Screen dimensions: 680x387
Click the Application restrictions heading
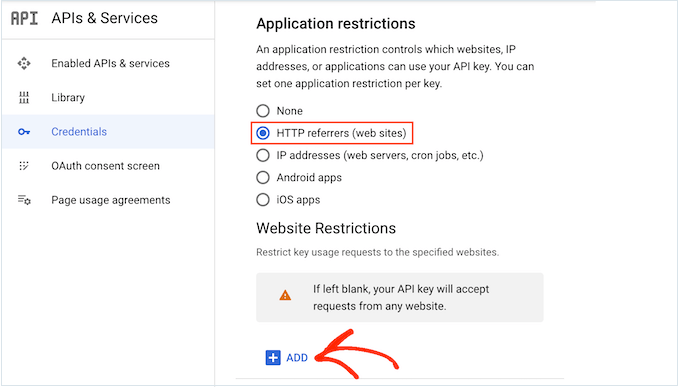pos(336,23)
